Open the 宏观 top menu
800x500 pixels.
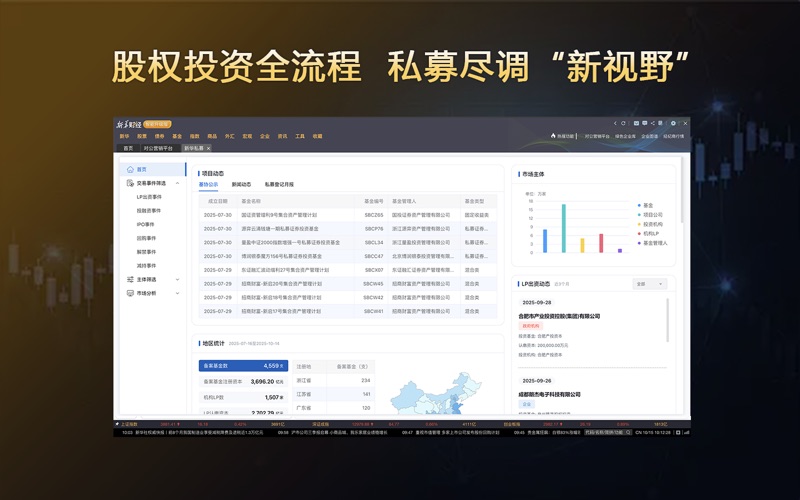[247, 136]
